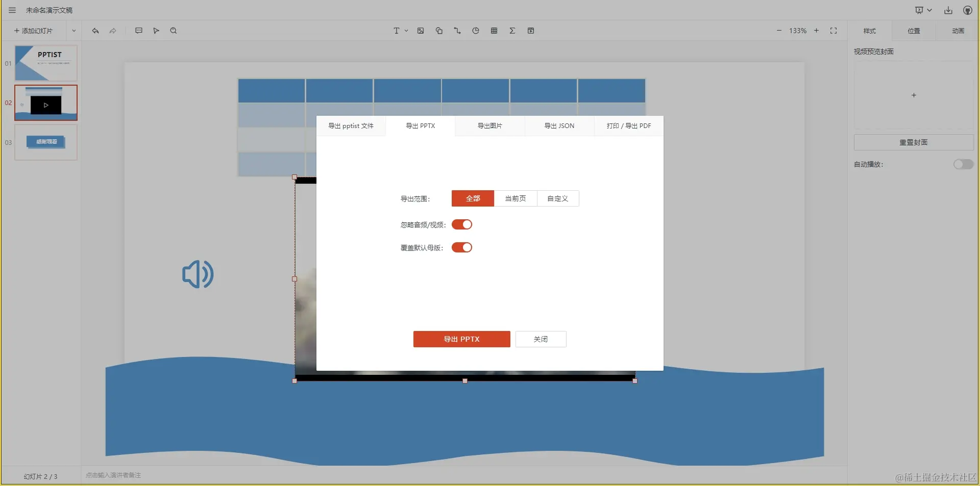Image resolution: width=980 pixels, height=486 pixels.
Task: Enable the 自动播放 switch
Action: [963, 164]
